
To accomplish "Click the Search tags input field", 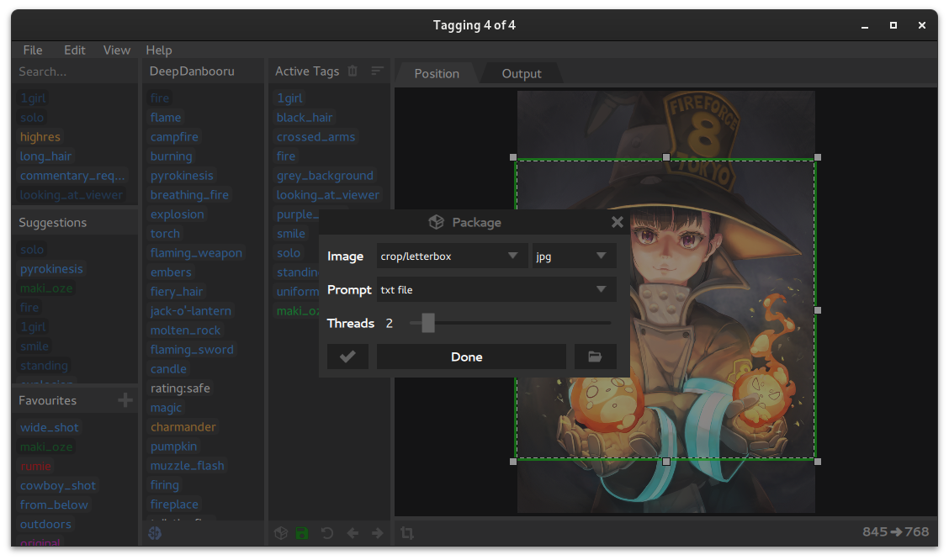I will [75, 71].
